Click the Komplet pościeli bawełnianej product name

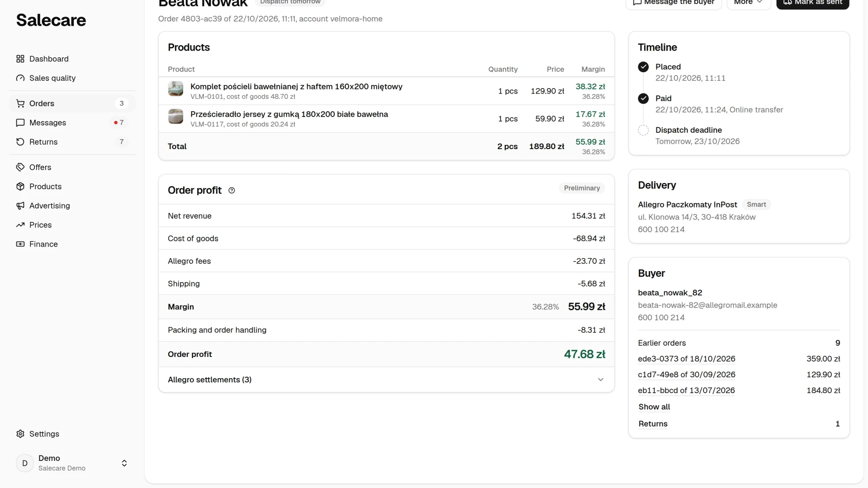tap(296, 86)
